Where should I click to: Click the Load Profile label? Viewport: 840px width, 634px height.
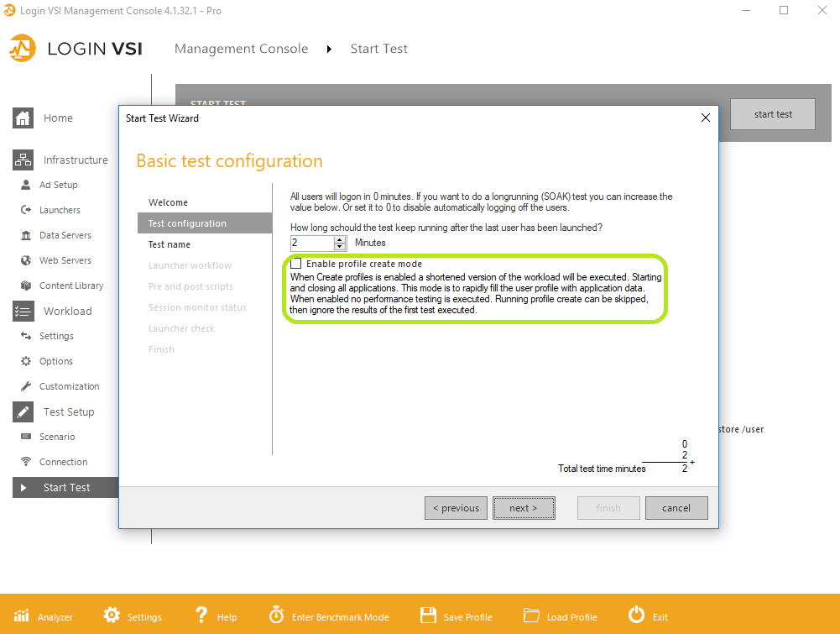tap(572, 617)
